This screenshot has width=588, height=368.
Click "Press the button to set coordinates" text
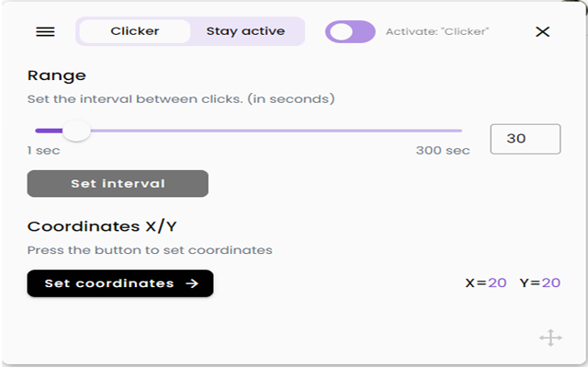click(150, 249)
